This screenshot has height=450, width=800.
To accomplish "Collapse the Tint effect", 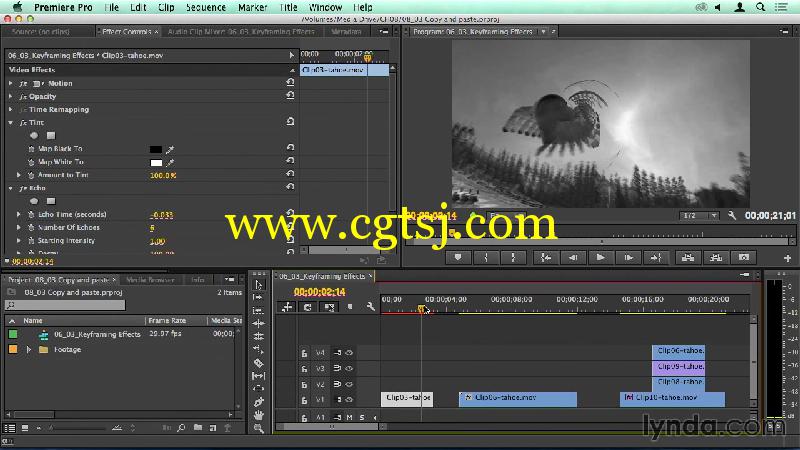I will click(x=11, y=122).
